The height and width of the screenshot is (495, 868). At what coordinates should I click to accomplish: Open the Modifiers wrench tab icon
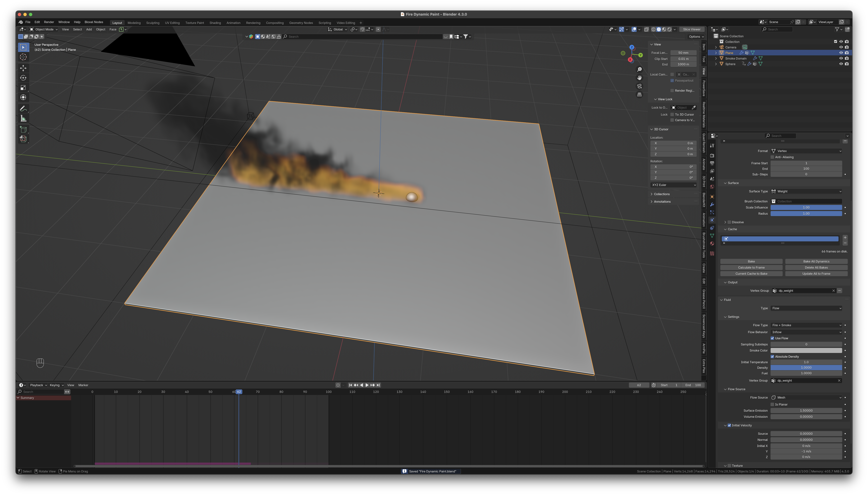[712, 205]
